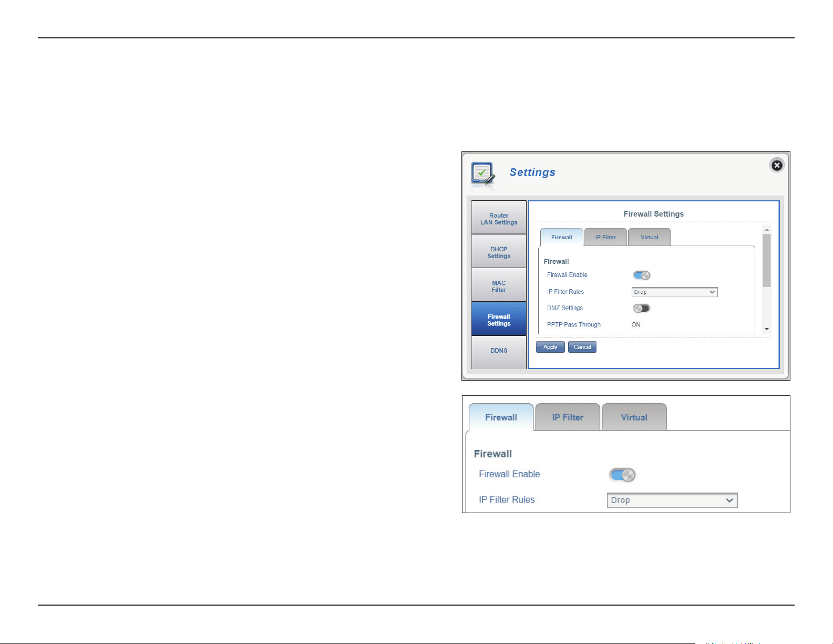Toggle Firewall Enable switch in Settings dialog
This screenshot has width=833, height=644.
(x=642, y=275)
